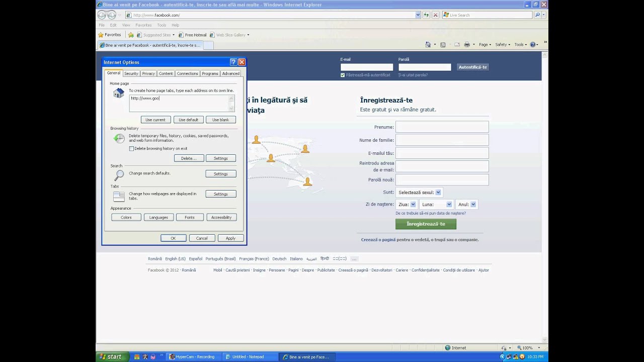This screenshot has height=362, width=644.
Task: Click the Autentifică-te login button
Action: point(472,67)
